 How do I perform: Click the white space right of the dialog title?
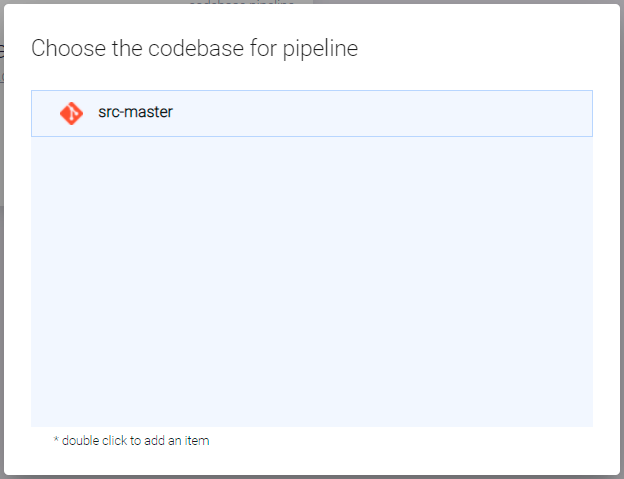click(x=480, y=48)
